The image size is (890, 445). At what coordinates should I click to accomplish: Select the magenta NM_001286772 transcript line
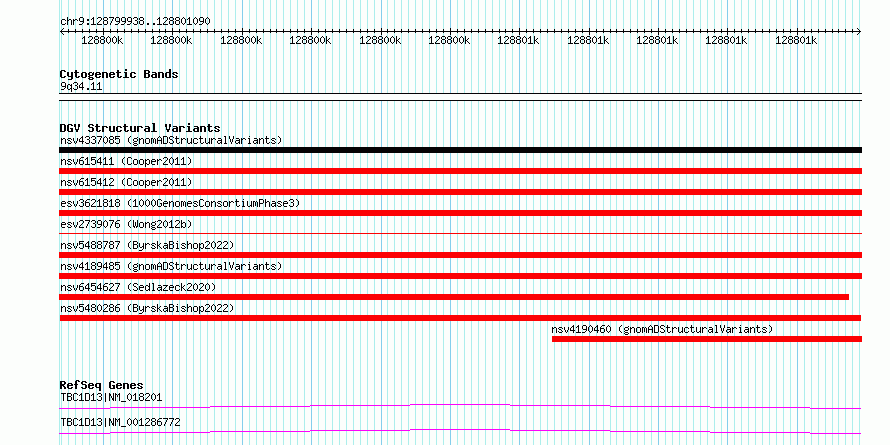click(x=460, y=431)
